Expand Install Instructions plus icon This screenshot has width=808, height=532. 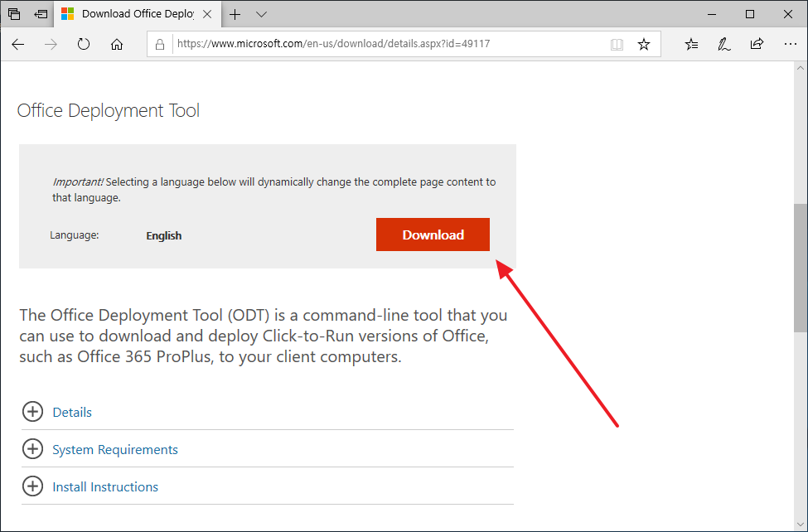tap(32, 486)
